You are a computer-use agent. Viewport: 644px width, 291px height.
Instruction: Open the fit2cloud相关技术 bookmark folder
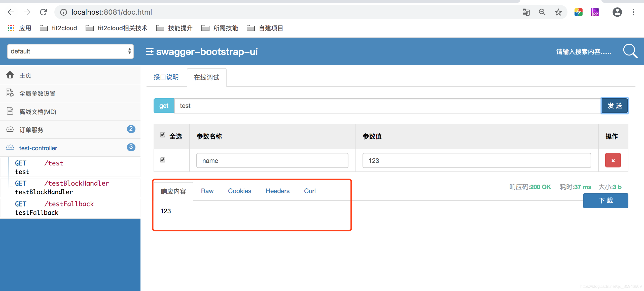coord(117,28)
